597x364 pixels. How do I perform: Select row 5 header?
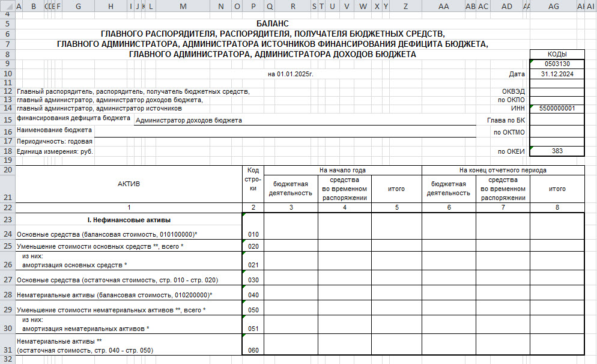click(8, 24)
